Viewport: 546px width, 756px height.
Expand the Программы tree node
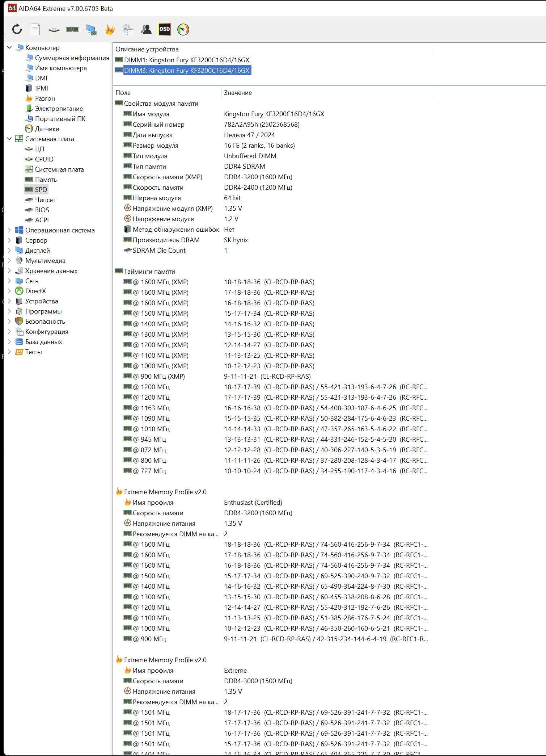point(9,311)
